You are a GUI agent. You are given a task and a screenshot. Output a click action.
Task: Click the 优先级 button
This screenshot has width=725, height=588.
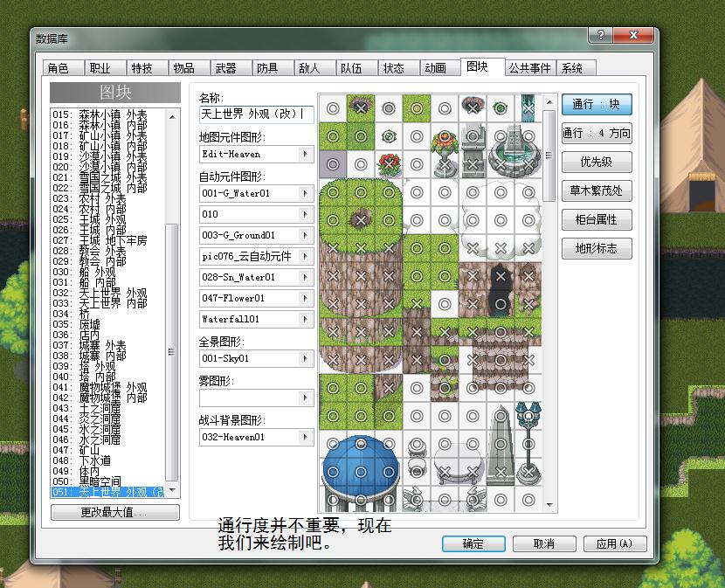point(597,162)
